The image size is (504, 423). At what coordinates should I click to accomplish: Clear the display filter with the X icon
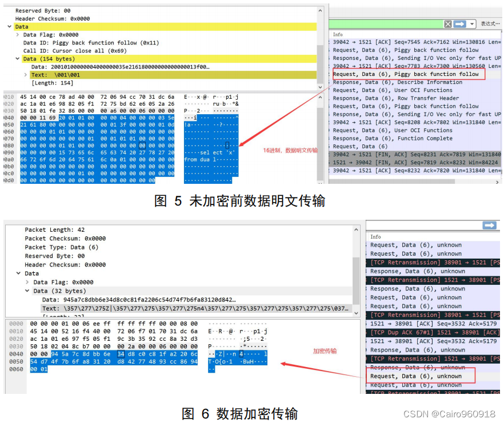[448, 24]
